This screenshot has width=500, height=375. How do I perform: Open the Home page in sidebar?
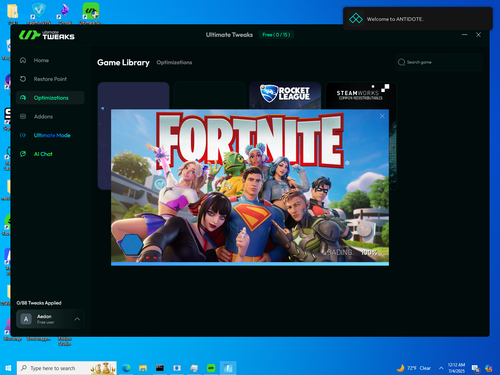(x=41, y=60)
